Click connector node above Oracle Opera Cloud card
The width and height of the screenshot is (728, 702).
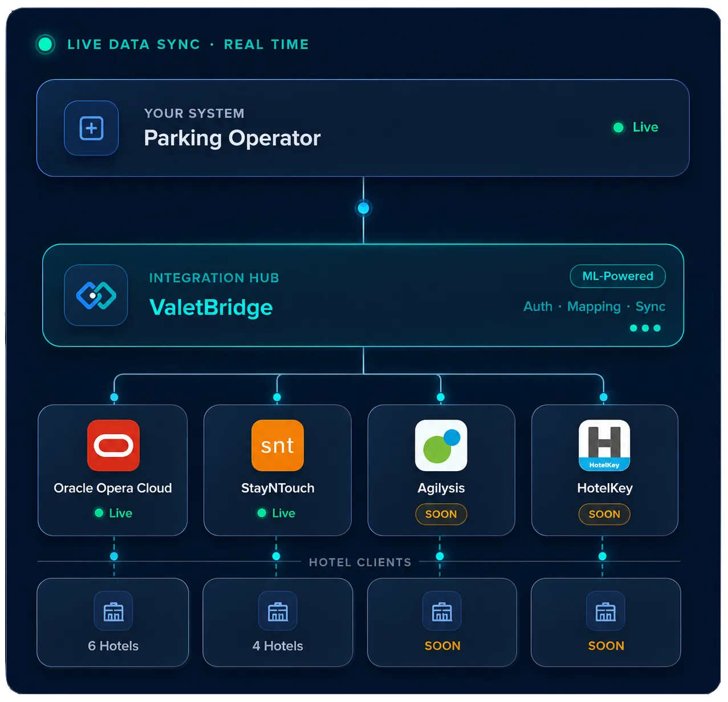[114, 397]
